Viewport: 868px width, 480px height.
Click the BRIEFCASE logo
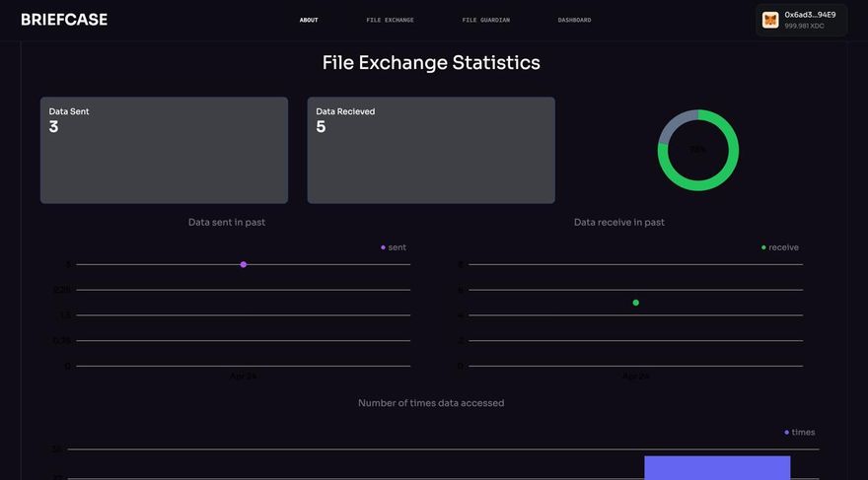[x=64, y=20]
